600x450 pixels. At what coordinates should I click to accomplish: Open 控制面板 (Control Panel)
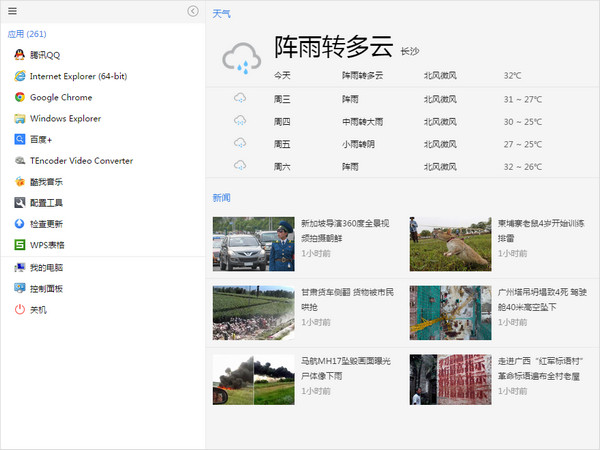[x=45, y=289]
